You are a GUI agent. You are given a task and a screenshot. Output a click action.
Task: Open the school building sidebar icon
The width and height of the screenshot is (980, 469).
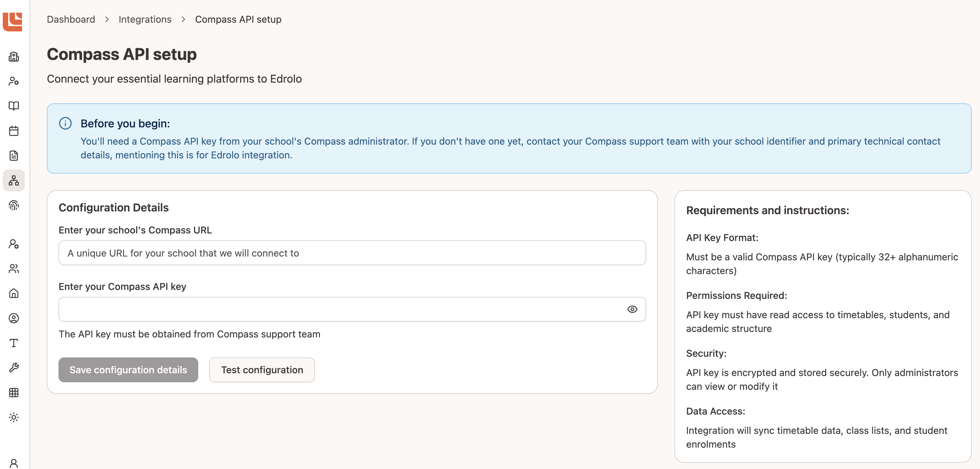(14, 57)
